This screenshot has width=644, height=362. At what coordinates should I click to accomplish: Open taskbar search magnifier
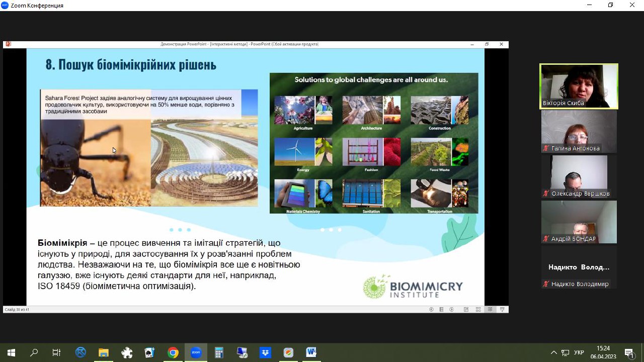pyautogui.click(x=34, y=352)
